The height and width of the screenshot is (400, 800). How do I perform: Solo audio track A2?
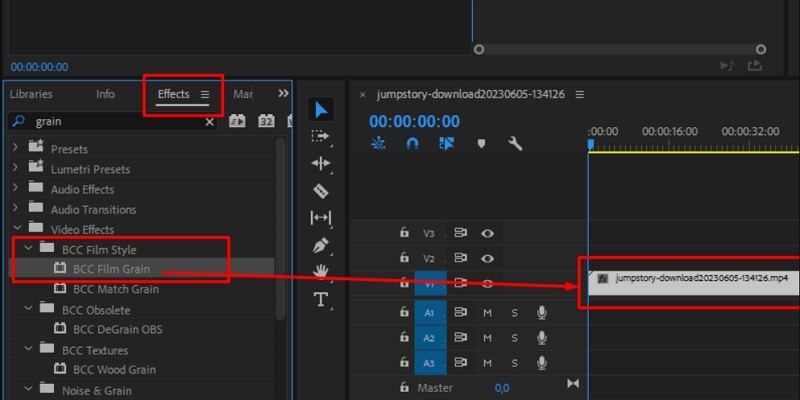pos(515,338)
